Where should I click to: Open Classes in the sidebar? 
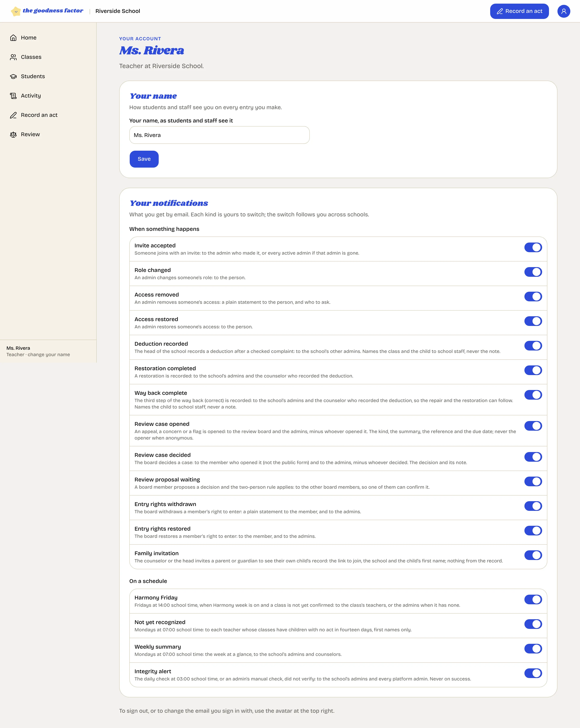48,57
